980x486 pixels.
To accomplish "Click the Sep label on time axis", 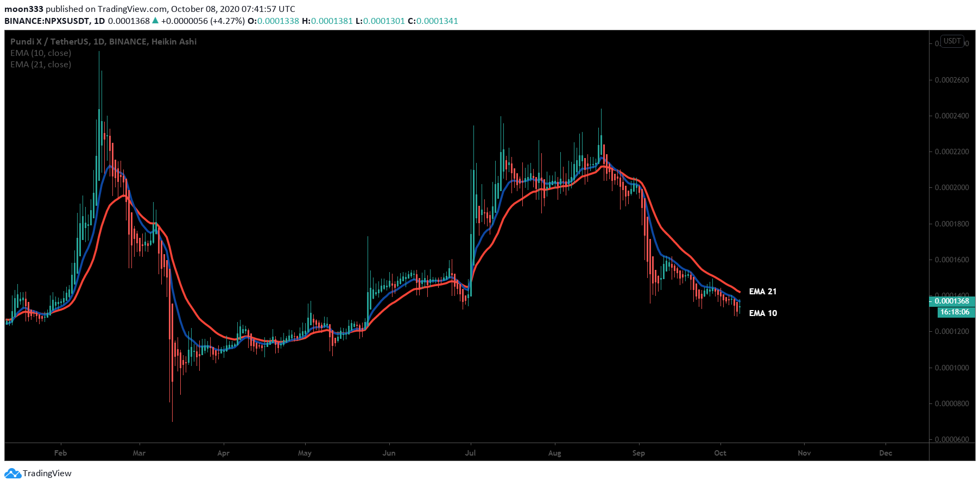I will [638, 453].
